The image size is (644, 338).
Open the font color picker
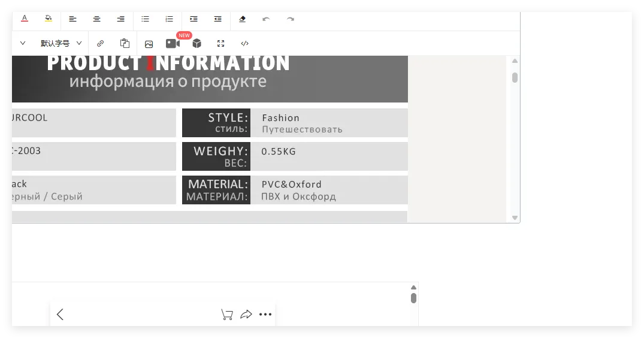click(x=25, y=19)
